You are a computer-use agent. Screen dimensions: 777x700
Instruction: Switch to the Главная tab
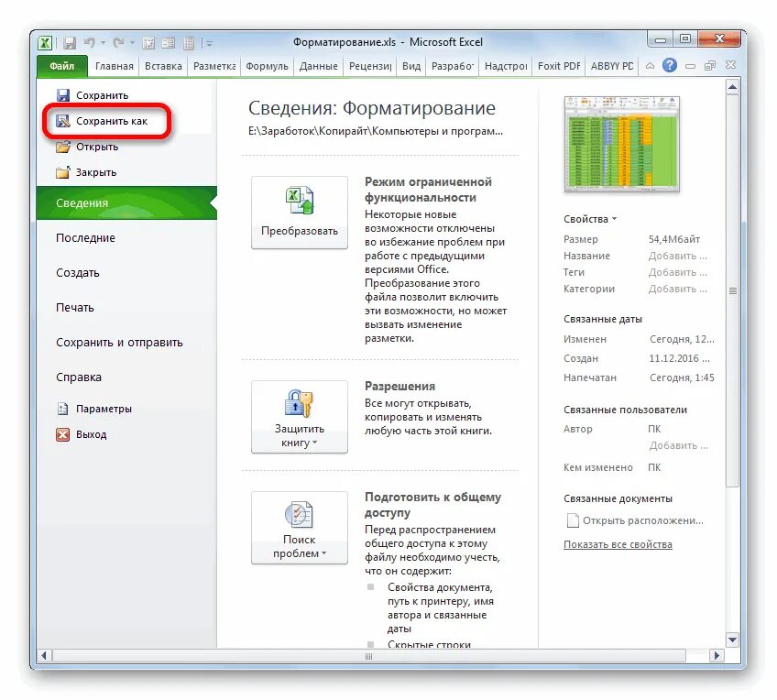[115, 66]
